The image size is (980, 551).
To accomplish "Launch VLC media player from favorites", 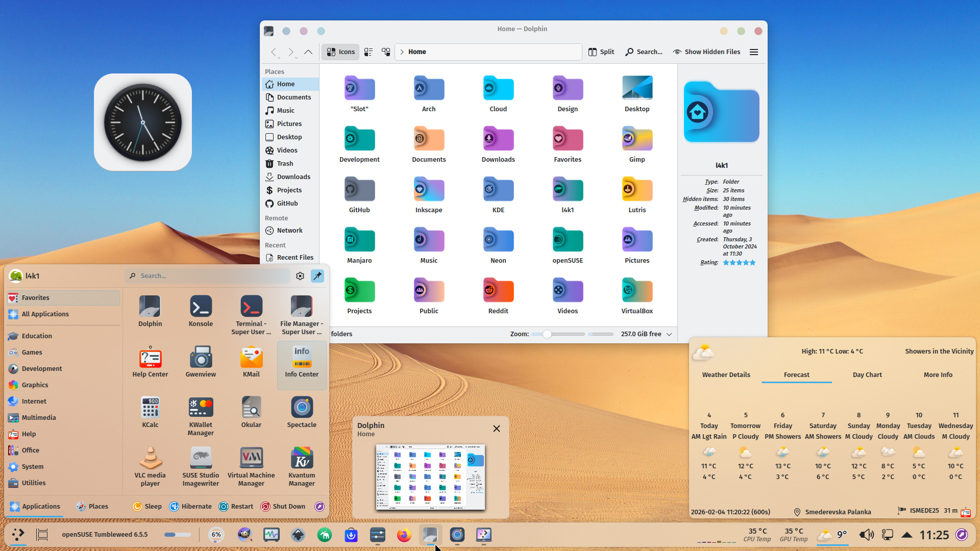I will pyautogui.click(x=150, y=467).
